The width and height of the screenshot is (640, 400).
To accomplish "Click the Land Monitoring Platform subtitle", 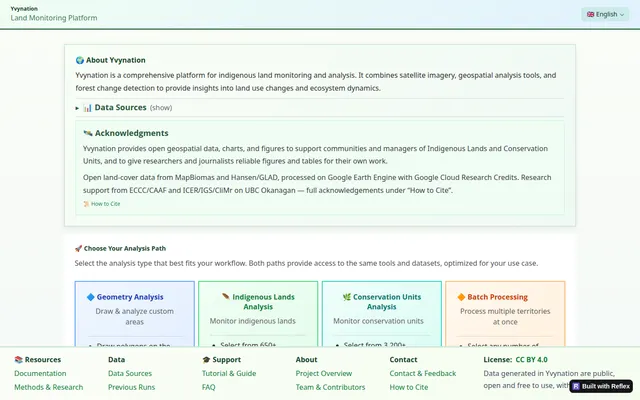I will coord(54,18).
